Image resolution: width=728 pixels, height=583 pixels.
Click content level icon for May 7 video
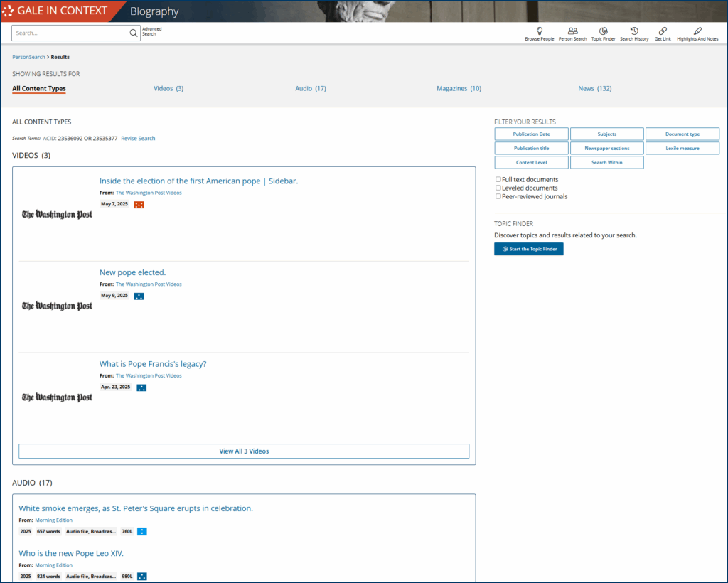pyautogui.click(x=139, y=205)
